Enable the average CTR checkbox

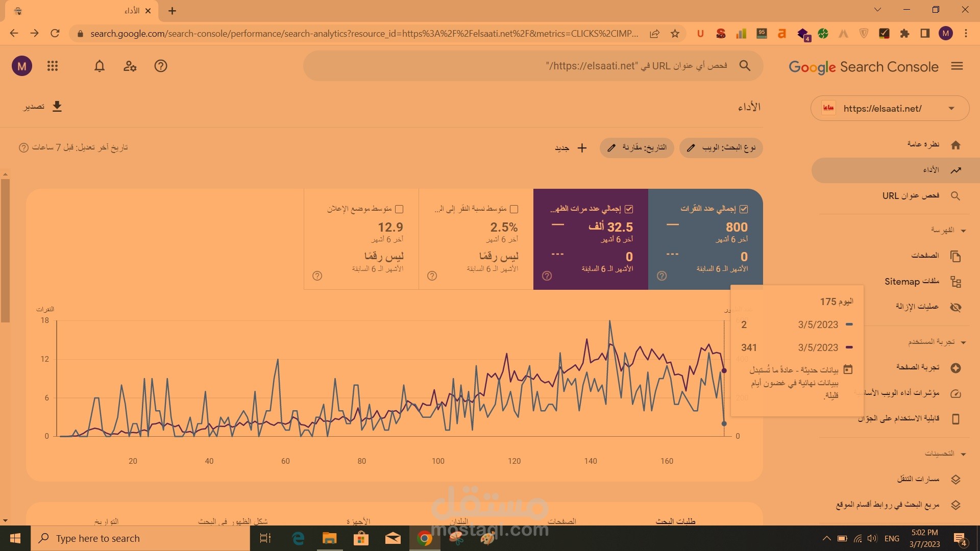click(514, 209)
